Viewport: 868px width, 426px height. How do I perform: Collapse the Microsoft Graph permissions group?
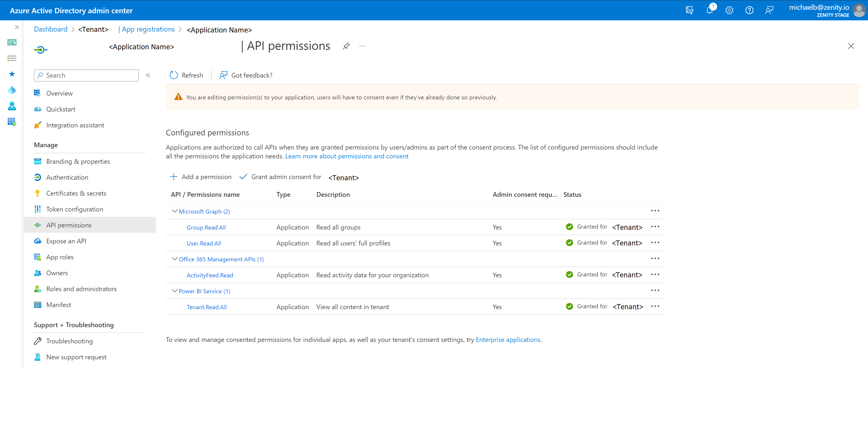pos(174,211)
